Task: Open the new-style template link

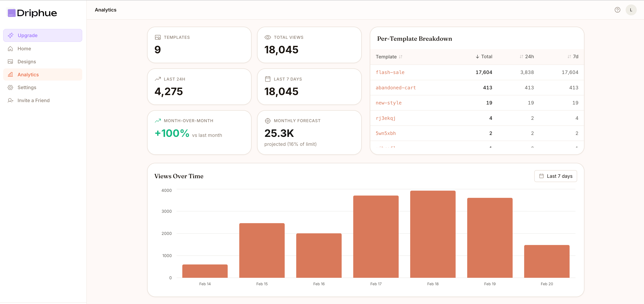Action: click(x=388, y=103)
